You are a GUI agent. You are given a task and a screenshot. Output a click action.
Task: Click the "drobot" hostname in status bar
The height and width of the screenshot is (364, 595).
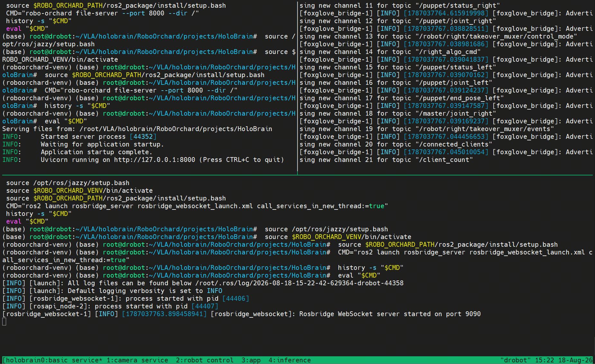(516, 360)
